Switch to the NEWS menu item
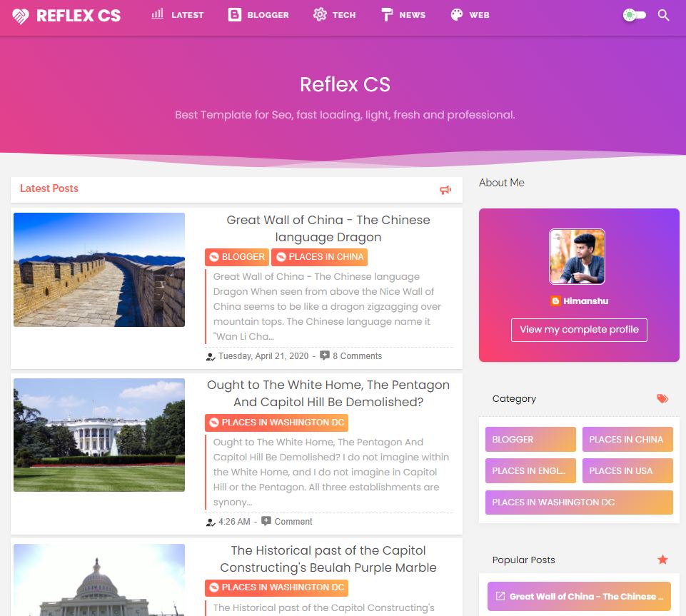 click(x=403, y=14)
